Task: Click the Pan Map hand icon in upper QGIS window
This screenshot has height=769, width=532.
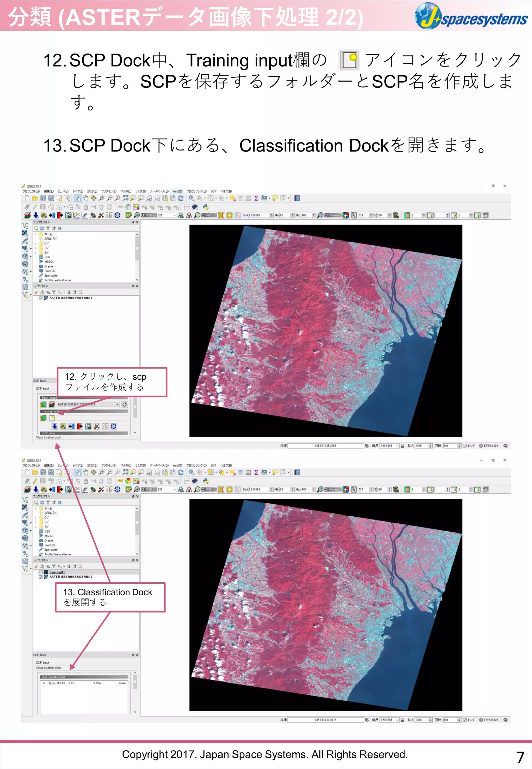Action: 86,198
